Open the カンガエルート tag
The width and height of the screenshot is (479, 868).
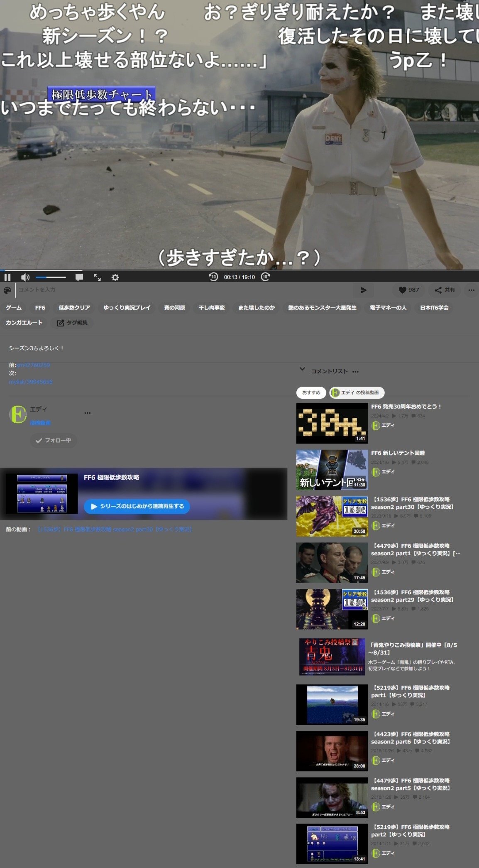(x=24, y=323)
